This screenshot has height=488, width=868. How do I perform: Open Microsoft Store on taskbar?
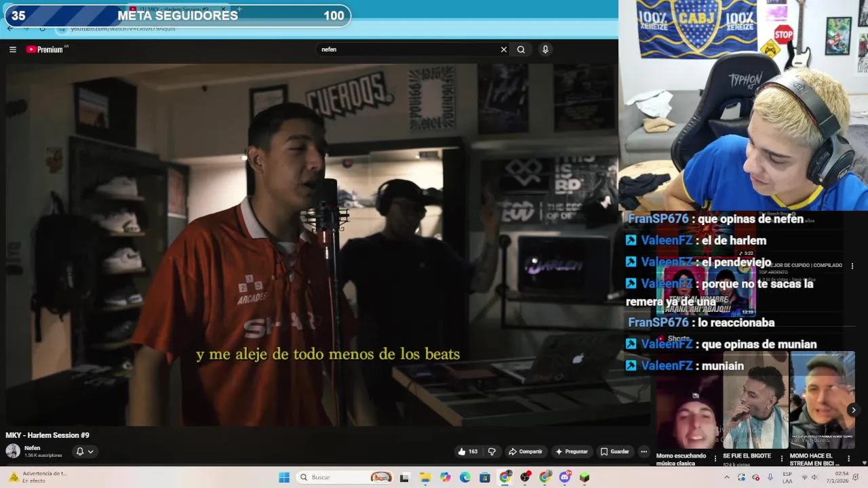485,477
